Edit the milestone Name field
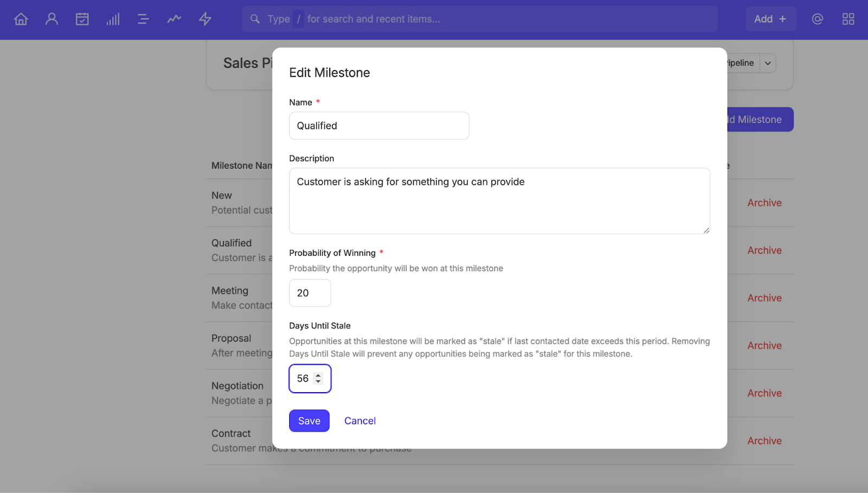The height and width of the screenshot is (493, 868). (x=379, y=126)
